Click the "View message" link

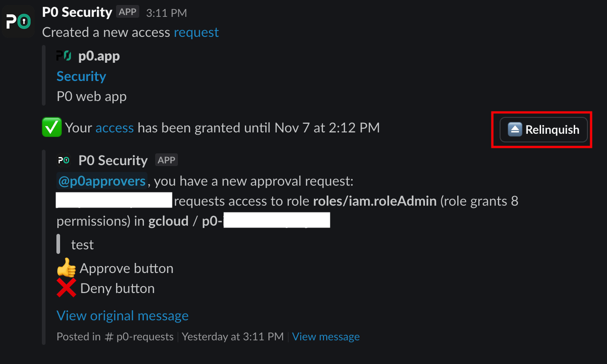(326, 337)
